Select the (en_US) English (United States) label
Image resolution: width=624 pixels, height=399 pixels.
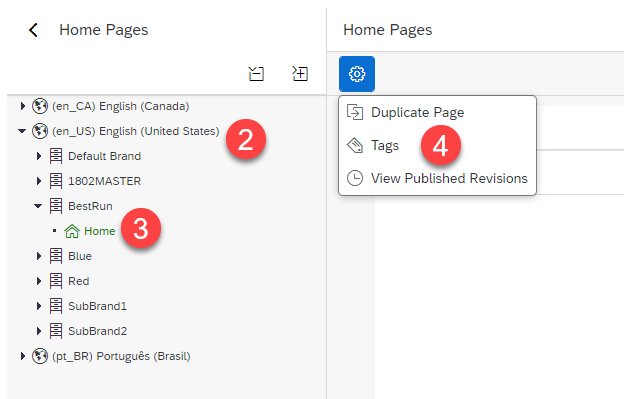[136, 131]
